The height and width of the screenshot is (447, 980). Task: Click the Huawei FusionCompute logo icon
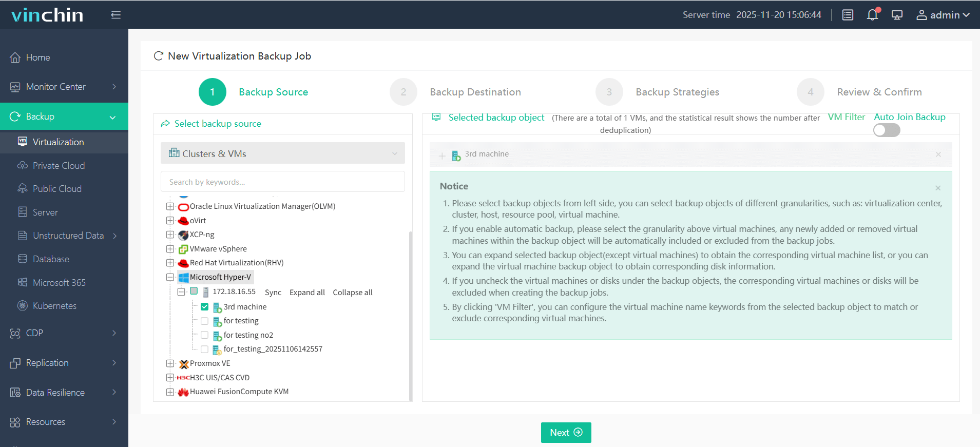[x=183, y=392]
